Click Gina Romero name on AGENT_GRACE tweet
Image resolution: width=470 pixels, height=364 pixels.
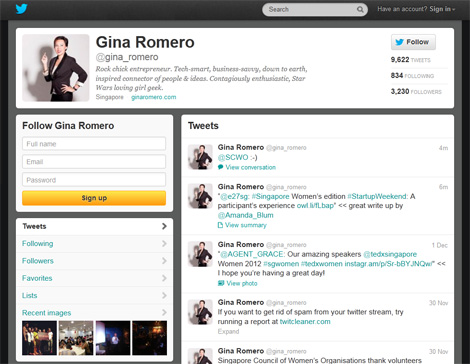coord(241,245)
